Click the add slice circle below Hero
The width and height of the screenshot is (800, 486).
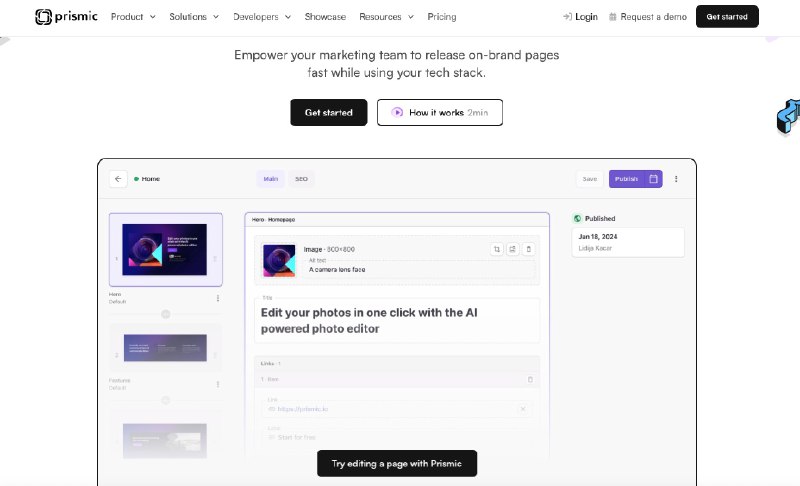tap(165, 314)
